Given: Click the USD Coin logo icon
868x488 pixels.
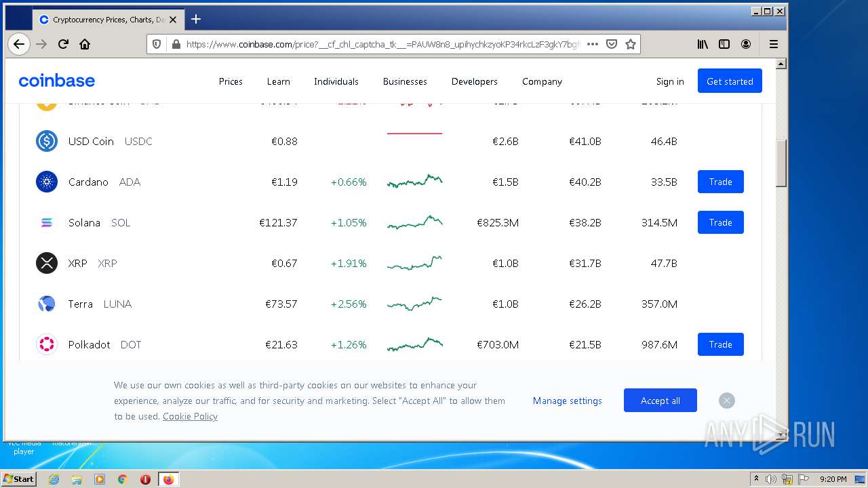Looking at the screenshot, I should [x=47, y=141].
